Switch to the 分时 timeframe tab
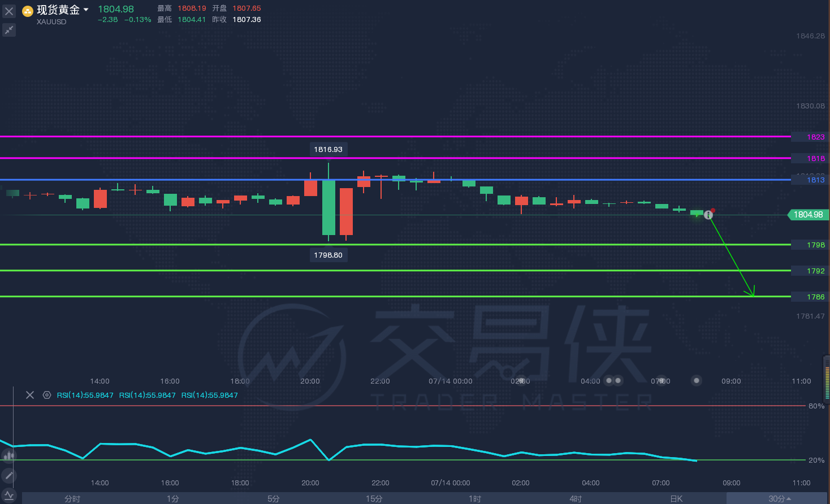This screenshot has height=504, width=830. click(72, 498)
